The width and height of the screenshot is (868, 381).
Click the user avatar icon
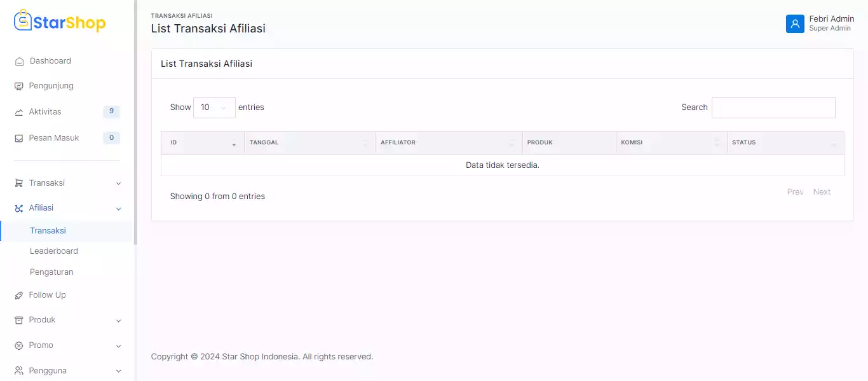795,24
